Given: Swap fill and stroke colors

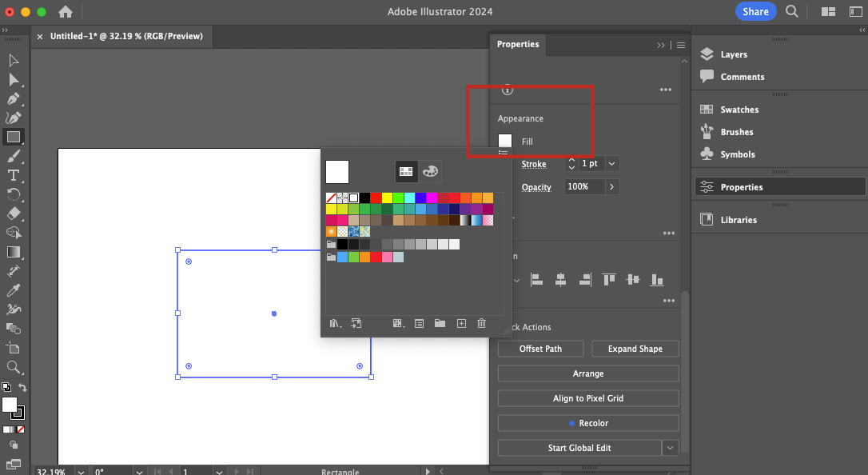Looking at the screenshot, I should pyautogui.click(x=22, y=388).
